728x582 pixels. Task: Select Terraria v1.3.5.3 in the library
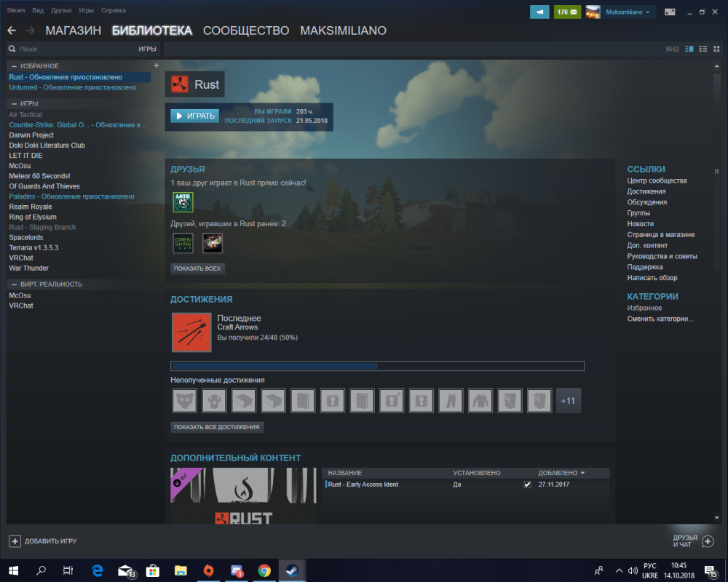coord(34,247)
